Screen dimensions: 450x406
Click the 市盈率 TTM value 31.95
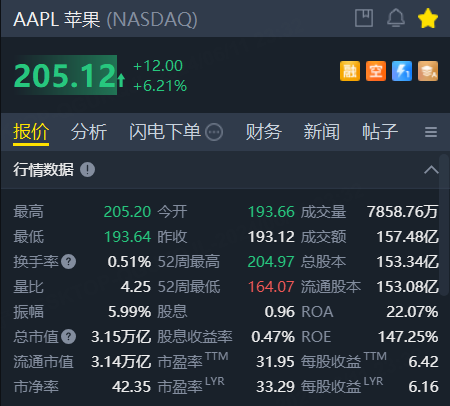[x=275, y=362]
